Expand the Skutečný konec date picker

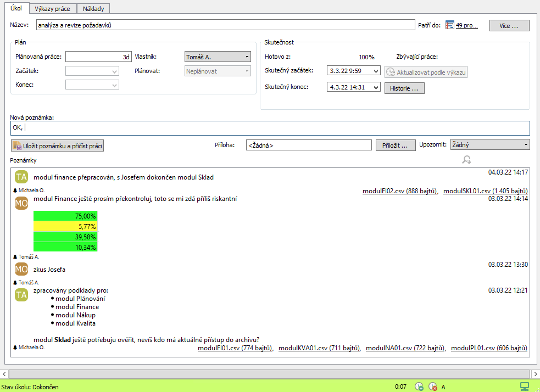pos(375,87)
